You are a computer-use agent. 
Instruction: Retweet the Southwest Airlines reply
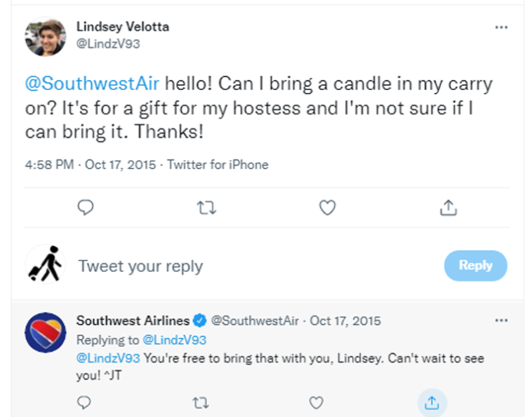coord(200,402)
